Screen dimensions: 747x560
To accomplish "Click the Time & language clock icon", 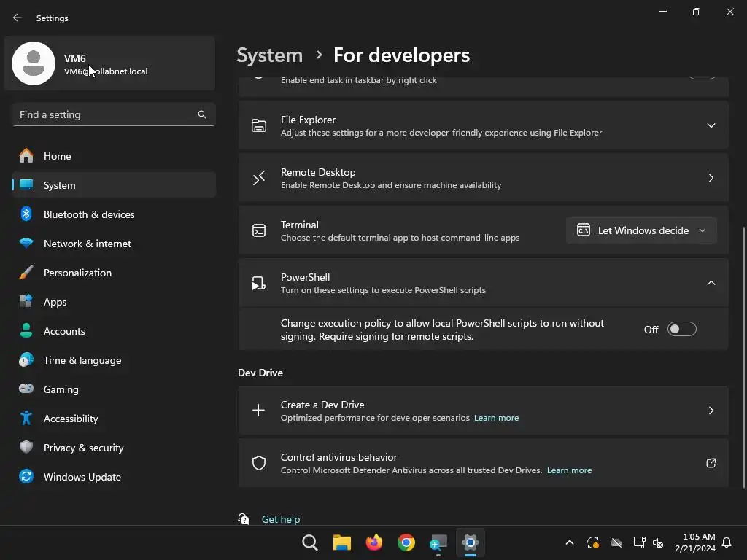I will point(26,360).
